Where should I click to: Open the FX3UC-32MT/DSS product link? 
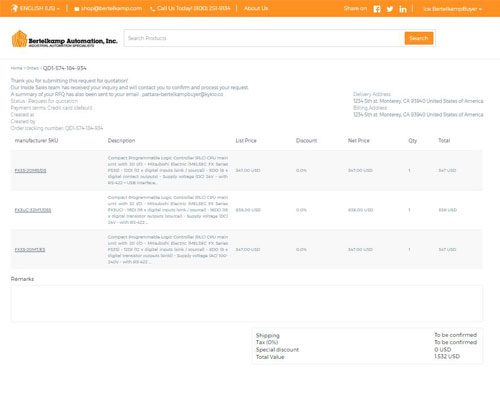pyautogui.click(x=33, y=210)
